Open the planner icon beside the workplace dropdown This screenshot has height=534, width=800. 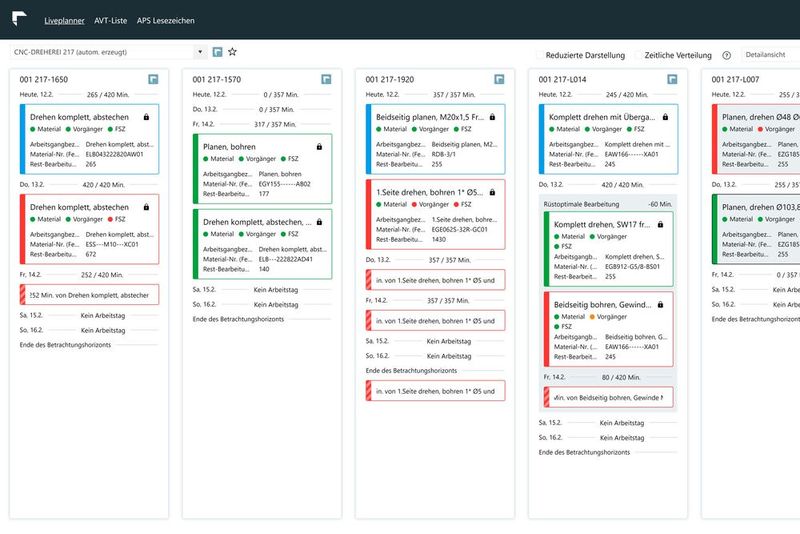(x=217, y=52)
